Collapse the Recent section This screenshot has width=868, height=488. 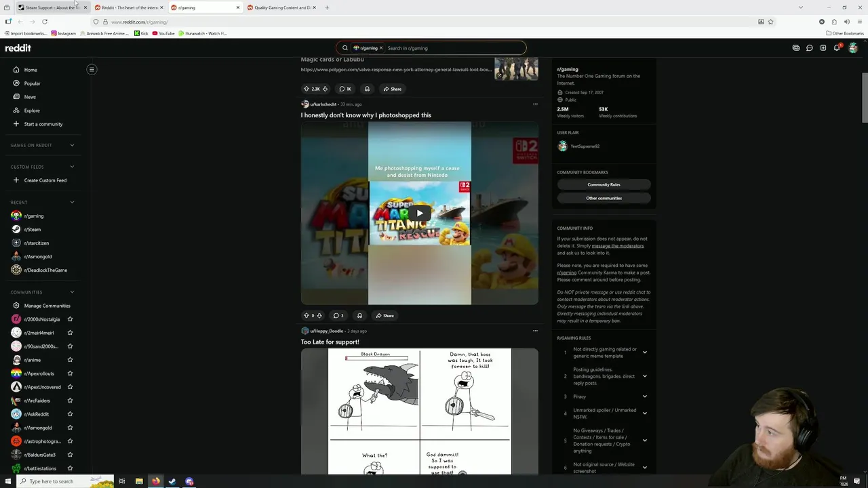(x=72, y=202)
